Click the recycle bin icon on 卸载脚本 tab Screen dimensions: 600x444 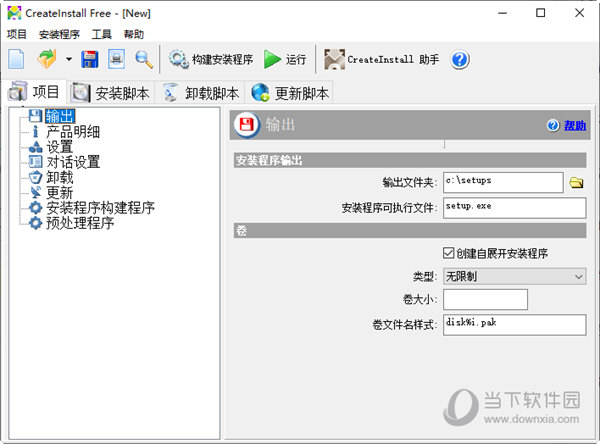(170, 93)
